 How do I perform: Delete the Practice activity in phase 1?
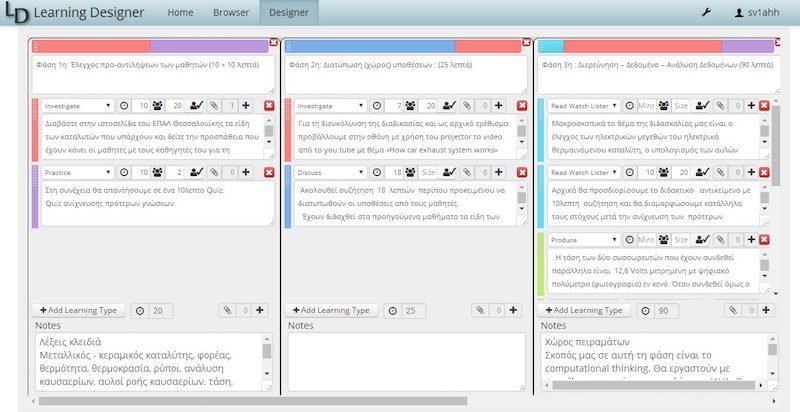point(269,173)
